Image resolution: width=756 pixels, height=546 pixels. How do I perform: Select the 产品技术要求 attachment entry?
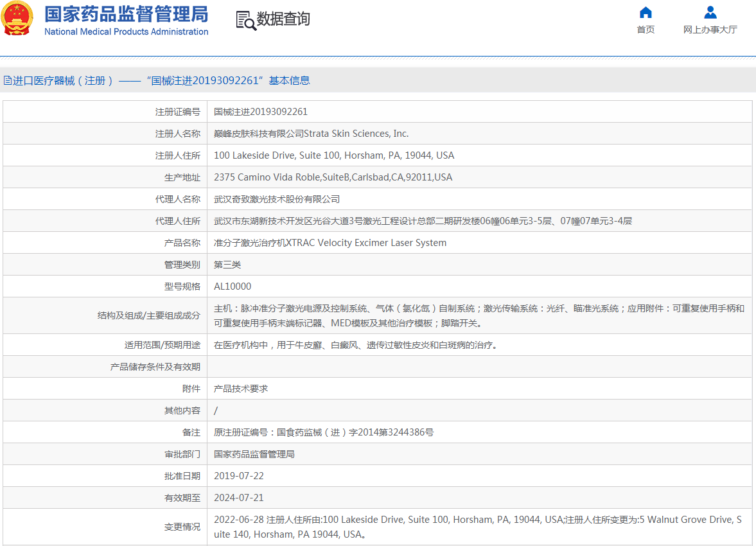pos(241,389)
